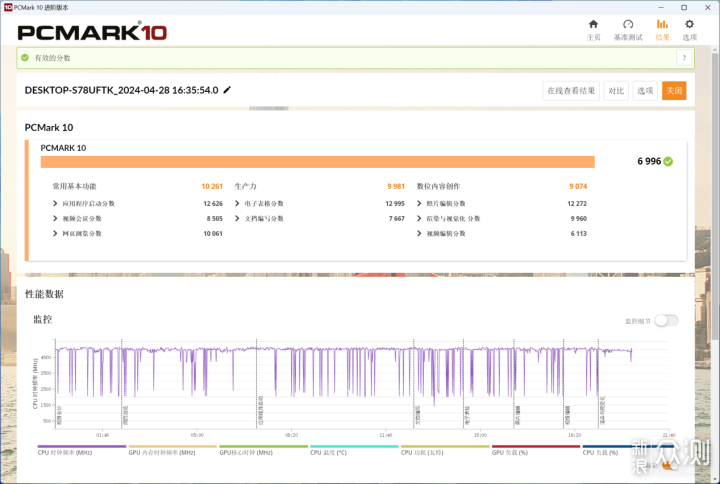
Task: Select CPU 温度 (°C) legend
Action: [354, 450]
